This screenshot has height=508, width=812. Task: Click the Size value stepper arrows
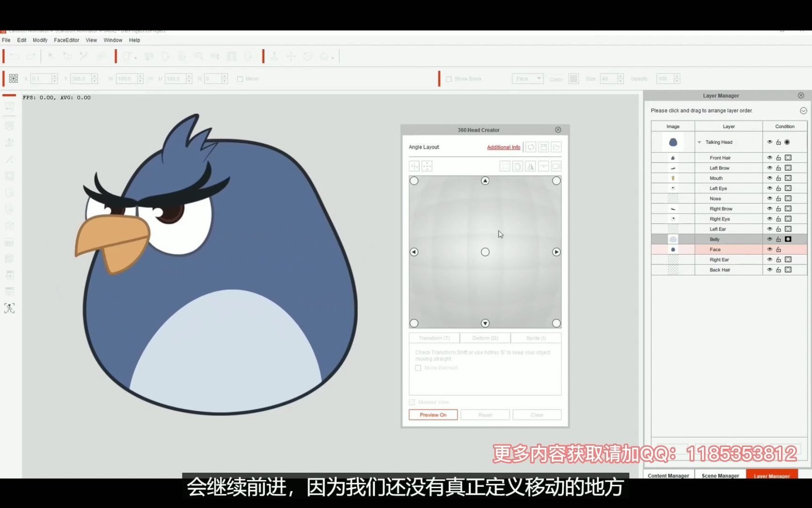621,79
